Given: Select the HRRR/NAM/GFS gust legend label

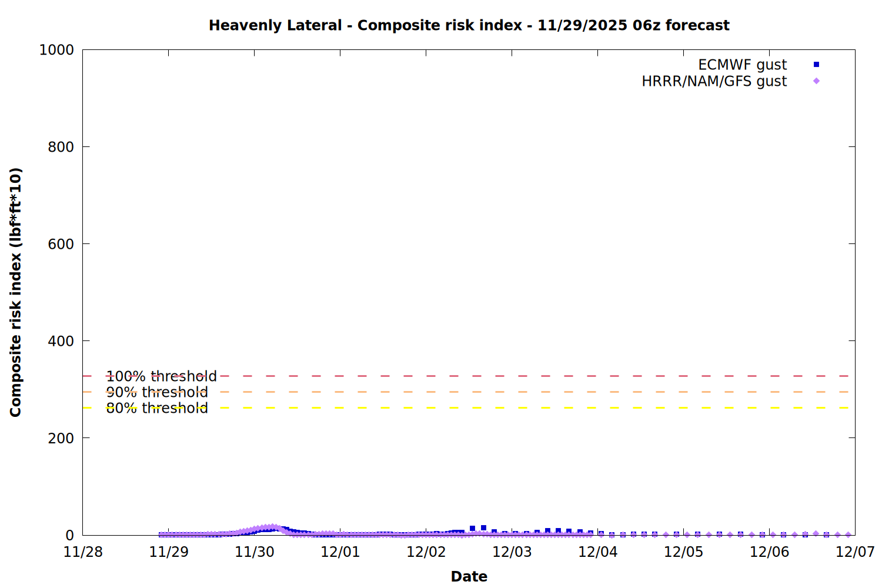Looking at the screenshot, I should [714, 81].
